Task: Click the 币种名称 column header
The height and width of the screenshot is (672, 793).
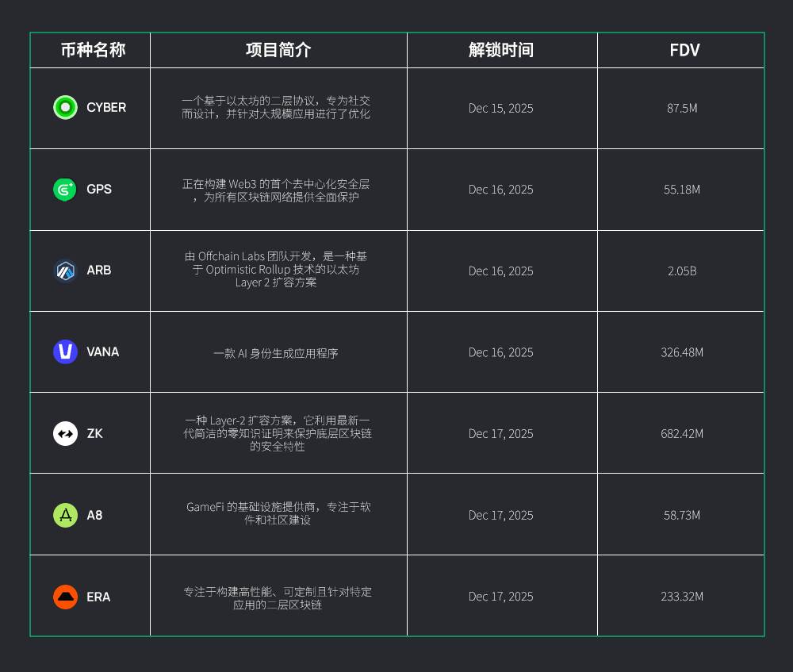Action: (93, 51)
